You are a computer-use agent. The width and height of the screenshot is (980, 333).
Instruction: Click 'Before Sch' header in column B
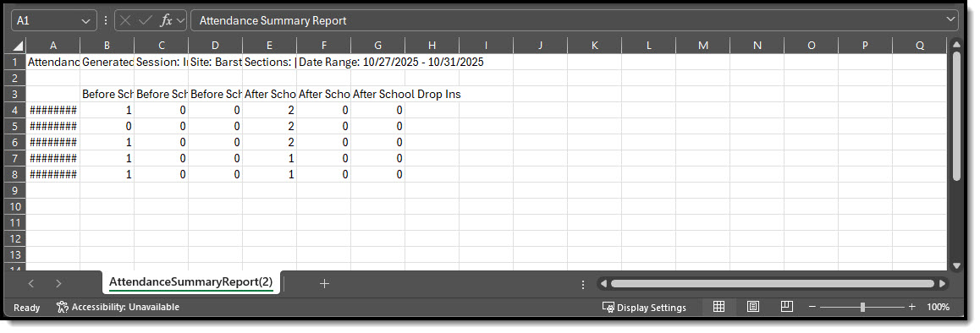point(107,95)
